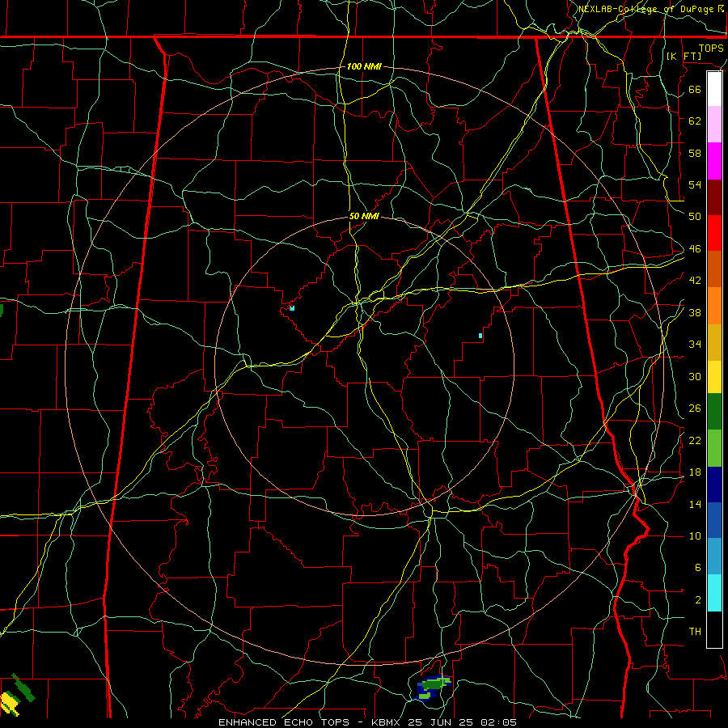Click the black TH threshold band

click(x=714, y=629)
